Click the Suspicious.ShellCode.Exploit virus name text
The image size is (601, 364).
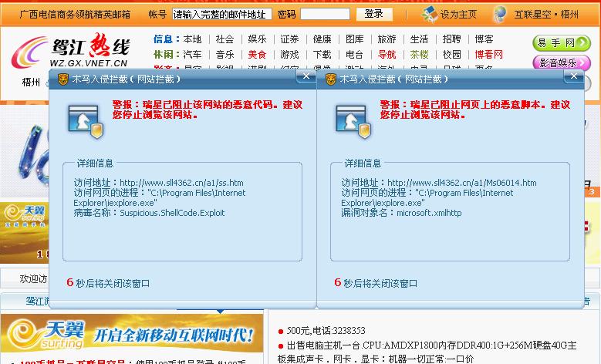tap(172, 213)
